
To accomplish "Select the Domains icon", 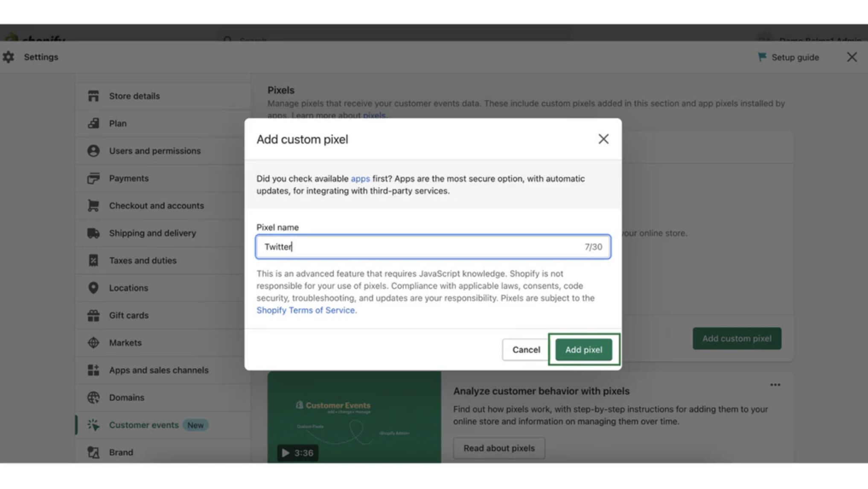I will pos(93,397).
